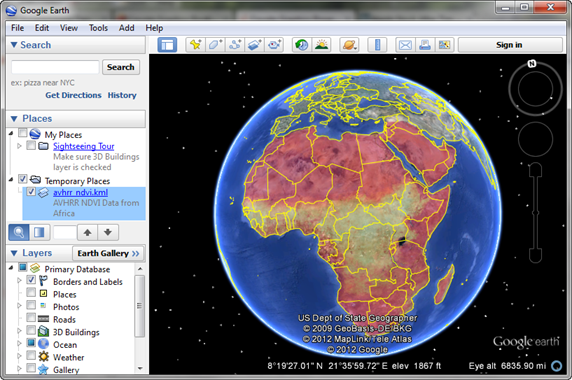Switch planets with the Saturn icon

pyautogui.click(x=349, y=45)
